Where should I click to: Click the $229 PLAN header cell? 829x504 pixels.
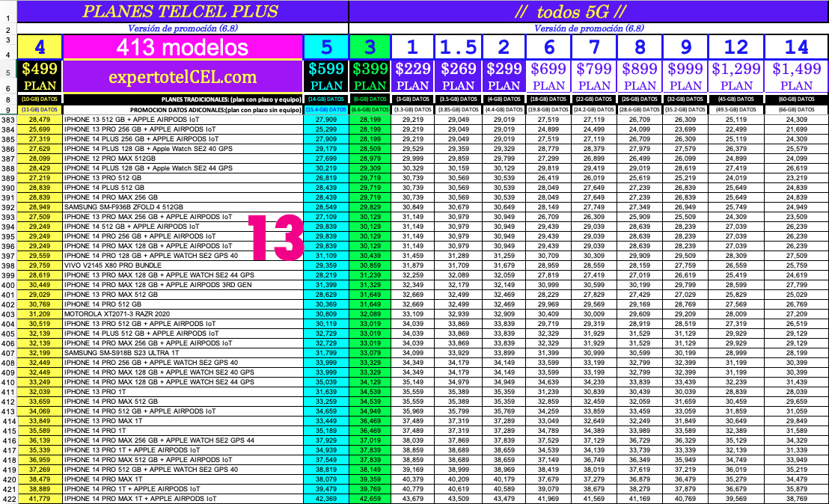(x=412, y=77)
